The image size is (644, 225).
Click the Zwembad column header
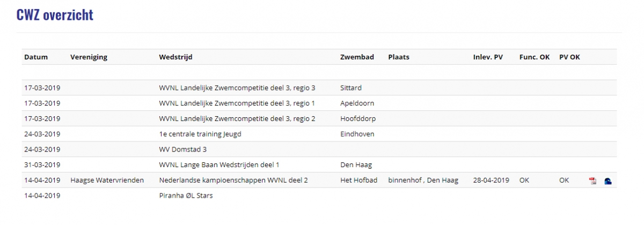point(357,57)
